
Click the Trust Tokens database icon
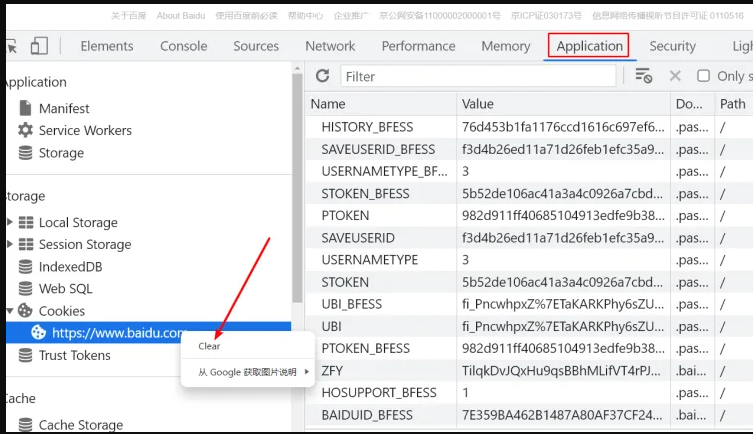(x=25, y=355)
